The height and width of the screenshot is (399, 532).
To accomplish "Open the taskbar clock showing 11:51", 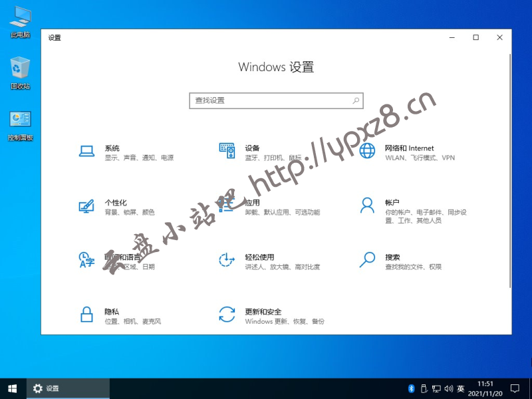I will (x=485, y=388).
